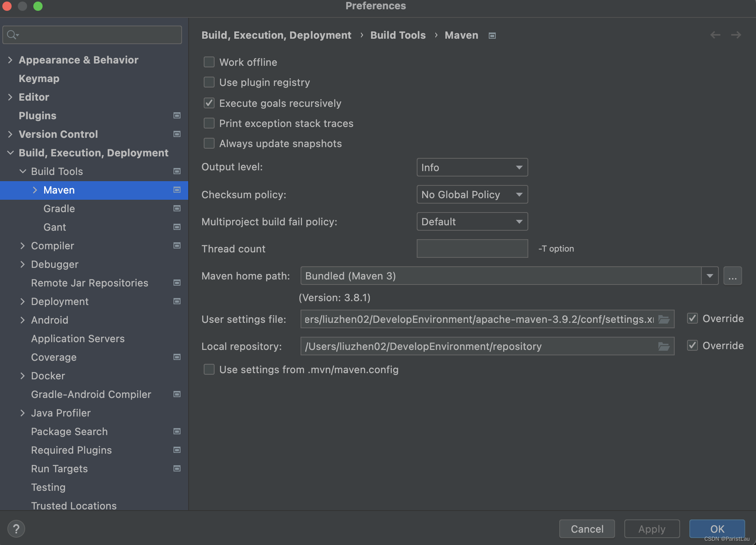This screenshot has height=545, width=756.
Task: Click folder icon in Local repository field
Action: click(664, 346)
